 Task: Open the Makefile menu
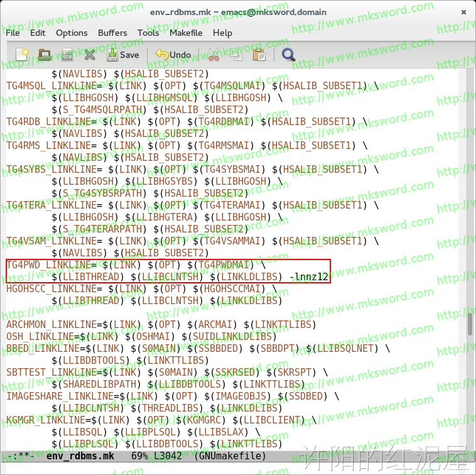point(186,33)
